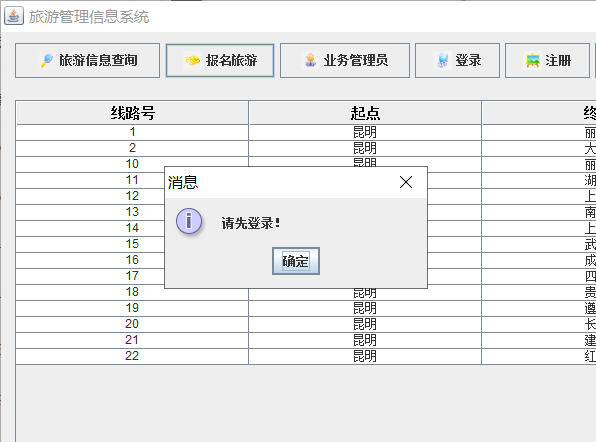Select route number 21 cell
Screen dimensions: 596x442
(x=132, y=340)
